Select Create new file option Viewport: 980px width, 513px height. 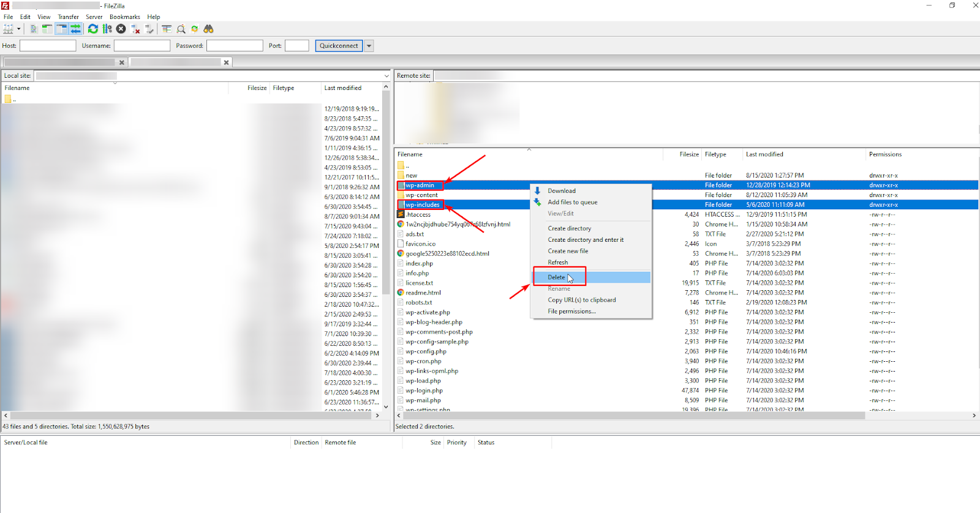tap(591, 251)
